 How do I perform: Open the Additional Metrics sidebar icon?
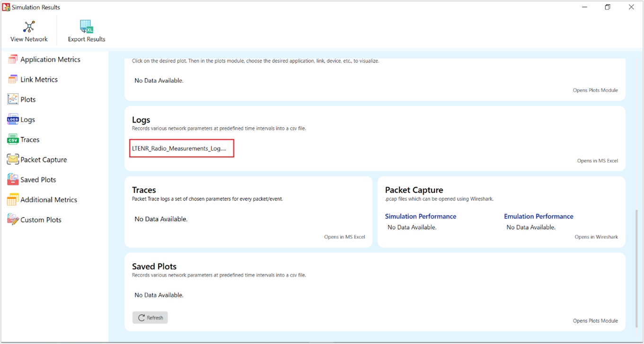pos(13,200)
